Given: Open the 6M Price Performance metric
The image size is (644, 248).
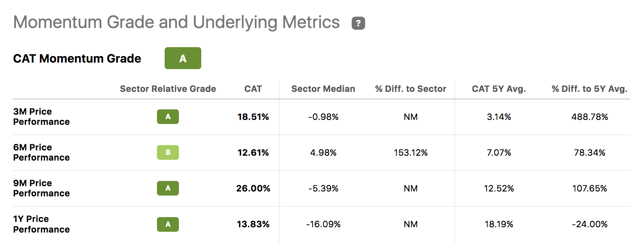Looking at the screenshot, I should (x=41, y=152).
